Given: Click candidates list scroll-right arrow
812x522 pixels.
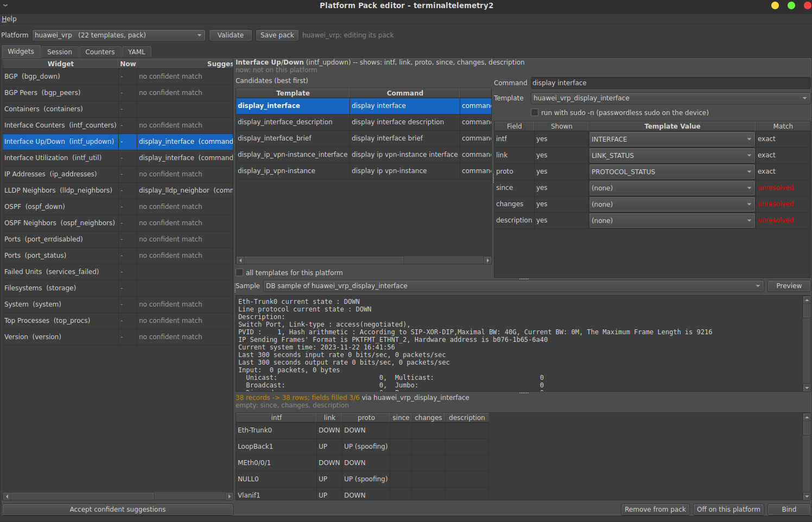Looking at the screenshot, I should (487, 260).
